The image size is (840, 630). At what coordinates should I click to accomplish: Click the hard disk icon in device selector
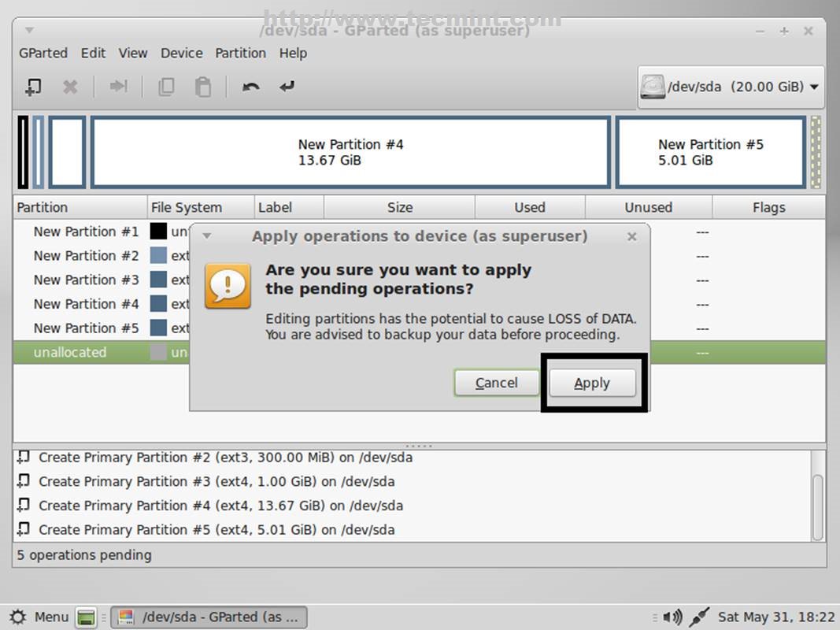pyautogui.click(x=653, y=87)
